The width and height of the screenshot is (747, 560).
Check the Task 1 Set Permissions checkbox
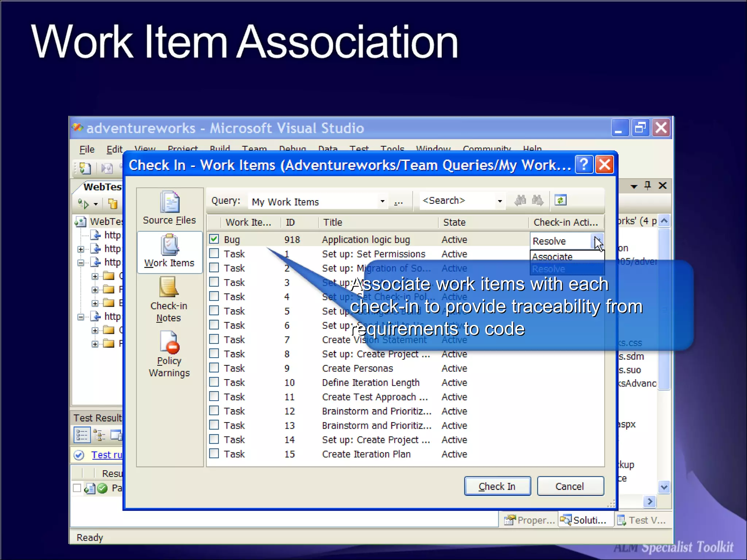pos(214,253)
